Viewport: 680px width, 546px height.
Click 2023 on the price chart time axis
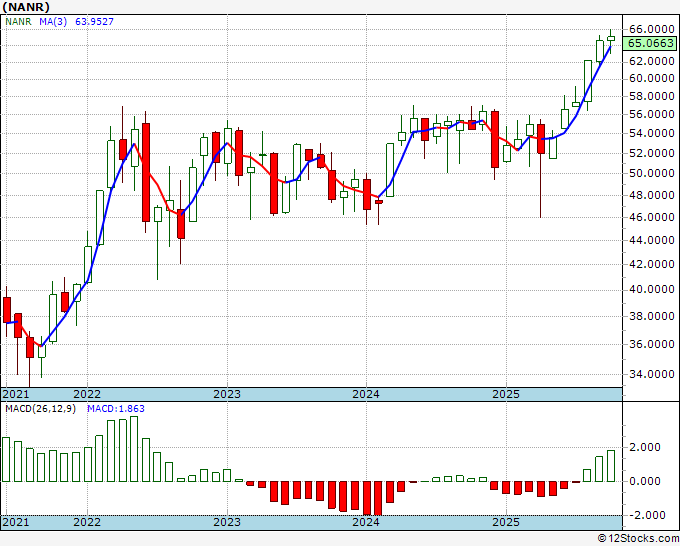(x=227, y=394)
